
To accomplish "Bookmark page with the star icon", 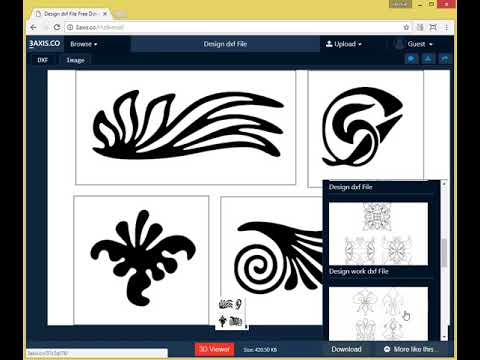I will [x=406, y=27].
